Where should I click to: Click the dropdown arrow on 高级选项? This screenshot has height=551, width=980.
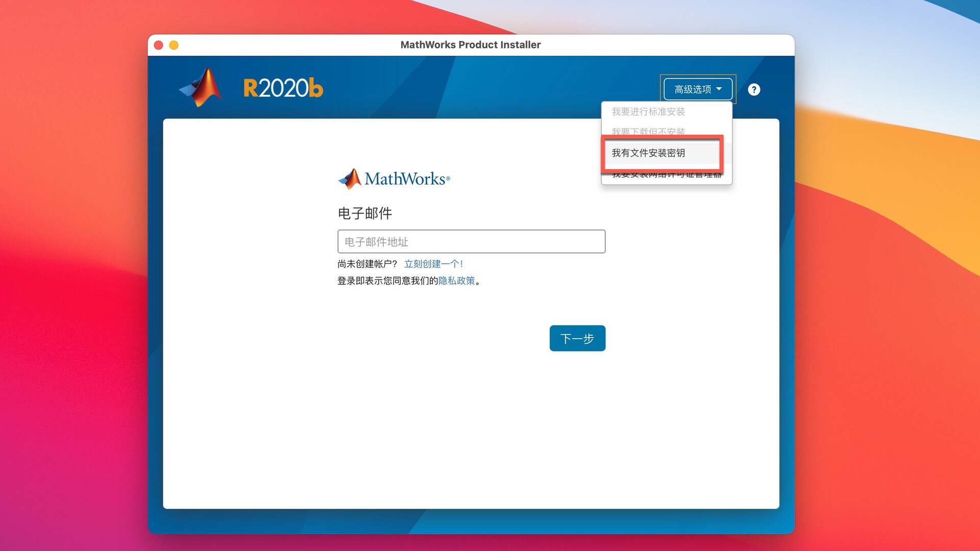click(x=720, y=89)
